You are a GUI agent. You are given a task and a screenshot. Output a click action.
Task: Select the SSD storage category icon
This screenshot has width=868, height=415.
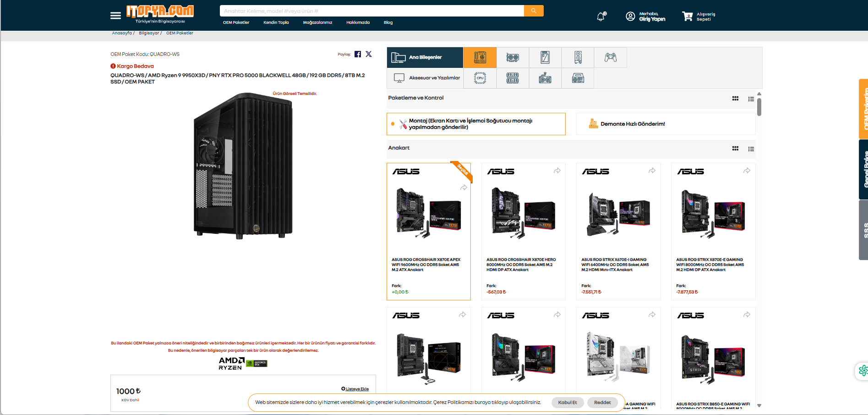pos(545,57)
